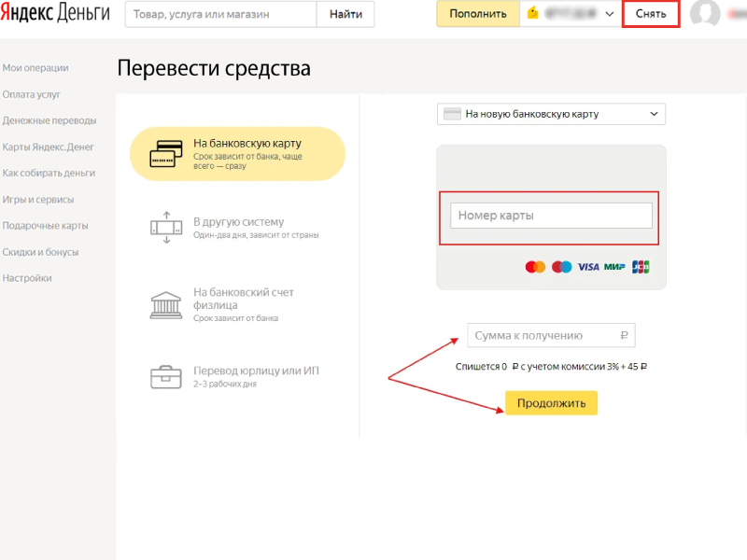Click the Продолжить button

tap(550, 402)
